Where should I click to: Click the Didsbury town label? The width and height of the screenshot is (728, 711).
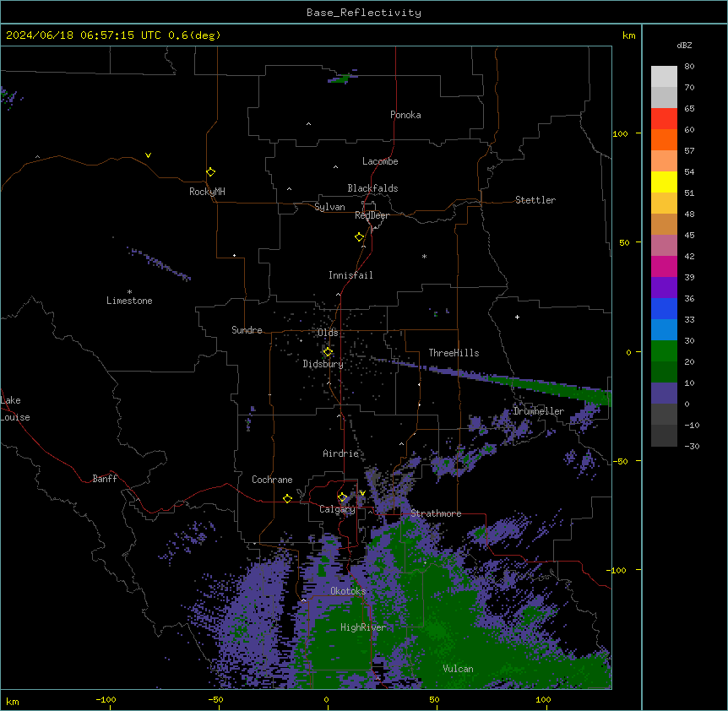(x=323, y=364)
